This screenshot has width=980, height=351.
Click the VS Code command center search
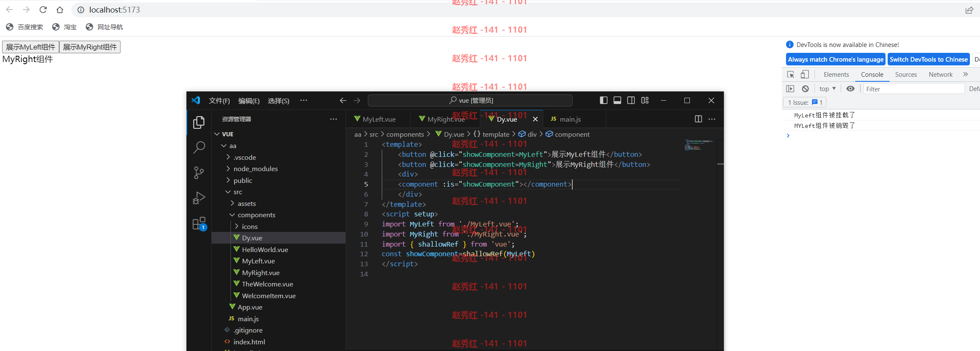pyautogui.click(x=470, y=101)
